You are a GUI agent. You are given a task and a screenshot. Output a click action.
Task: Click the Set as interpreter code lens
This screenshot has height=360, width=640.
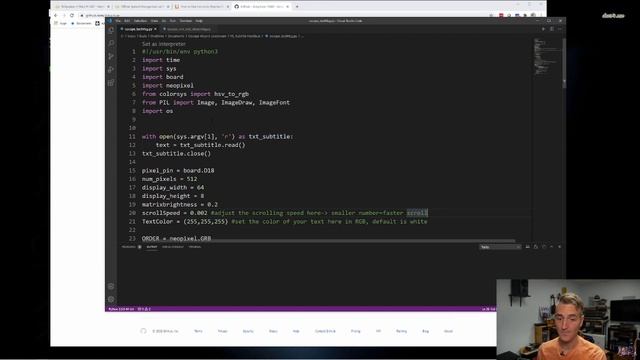164,44
